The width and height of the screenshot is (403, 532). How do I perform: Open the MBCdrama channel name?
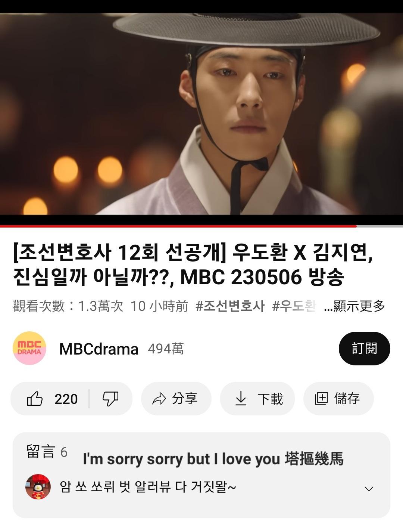[x=99, y=349]
